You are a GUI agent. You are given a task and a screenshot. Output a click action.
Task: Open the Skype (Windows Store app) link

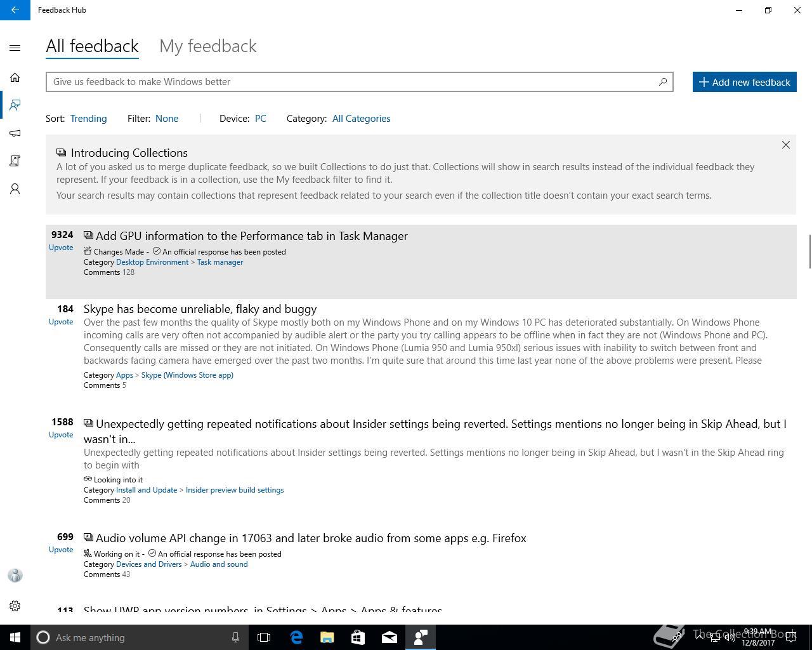click(187, 375)
